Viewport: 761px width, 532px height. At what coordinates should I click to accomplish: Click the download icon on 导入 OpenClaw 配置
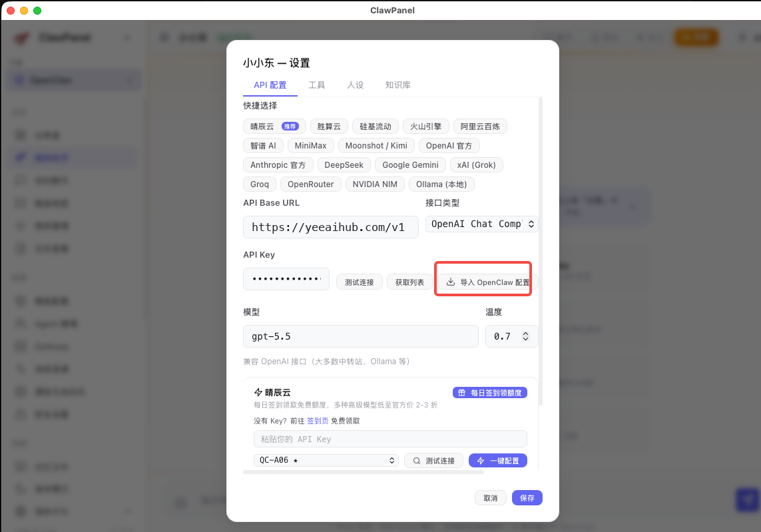pyautogui.click(x=450, y=282)
